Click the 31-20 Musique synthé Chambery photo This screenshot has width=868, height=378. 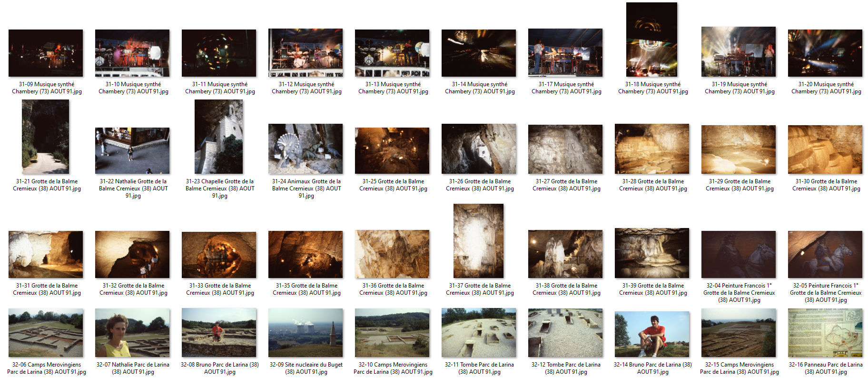[825, 53]
